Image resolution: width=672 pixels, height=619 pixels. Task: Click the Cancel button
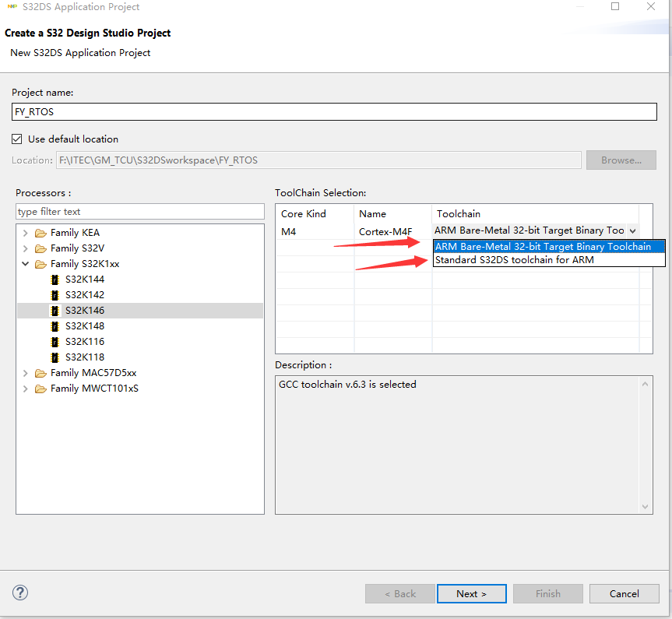click(x=624, y=594)
